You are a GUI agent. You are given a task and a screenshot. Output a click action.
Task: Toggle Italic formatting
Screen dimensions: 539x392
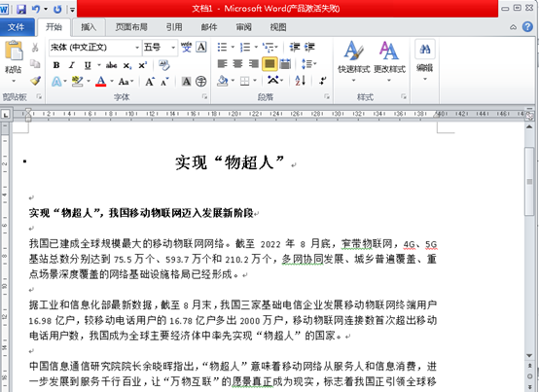coord(71,65)
